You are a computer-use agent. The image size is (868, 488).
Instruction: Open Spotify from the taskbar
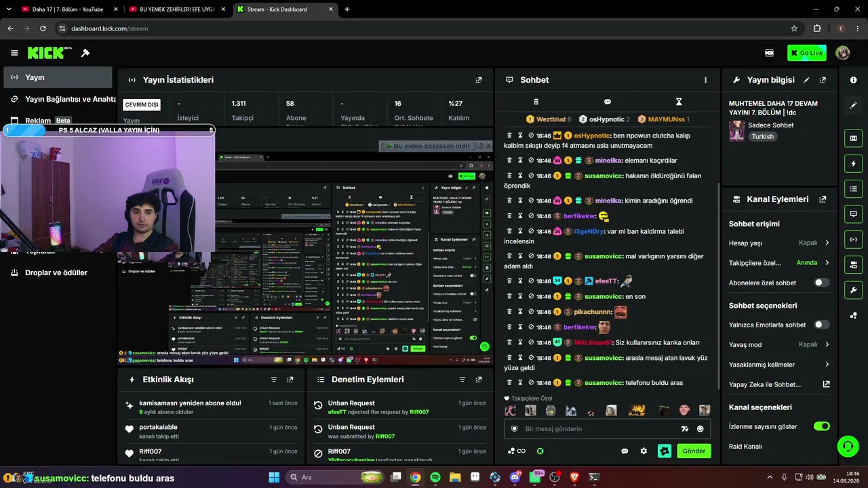pos(435,477)
